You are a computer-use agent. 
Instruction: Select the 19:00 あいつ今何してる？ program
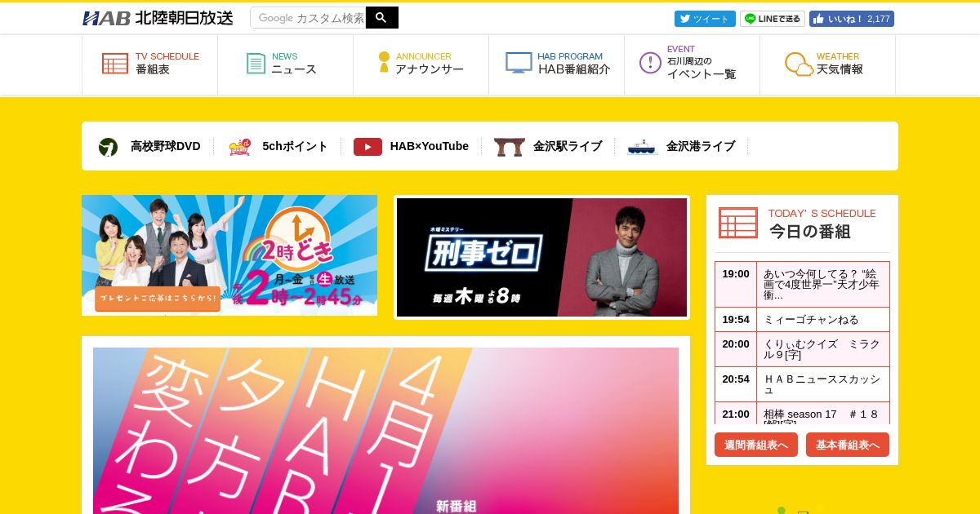[x=802, y=284]
